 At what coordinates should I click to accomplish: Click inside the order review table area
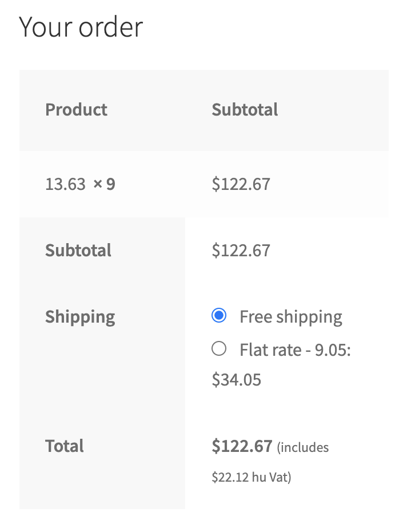pyautogui.click(x=203, y=286)
